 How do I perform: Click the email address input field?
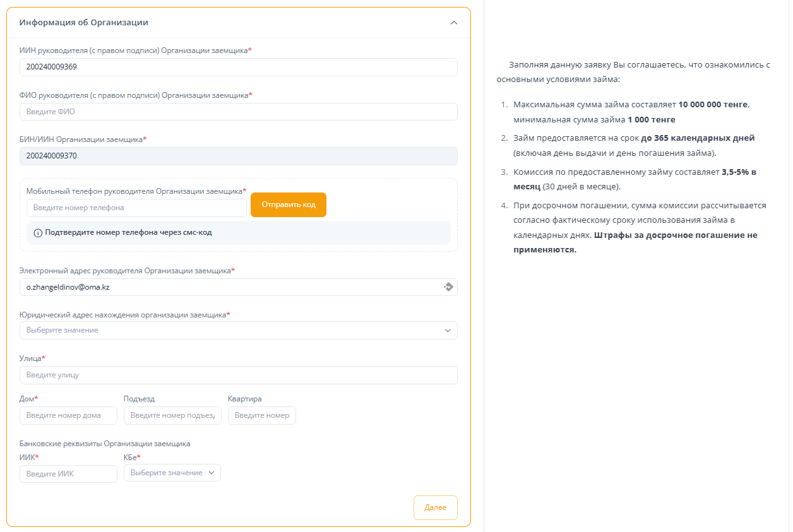(239, 287)
